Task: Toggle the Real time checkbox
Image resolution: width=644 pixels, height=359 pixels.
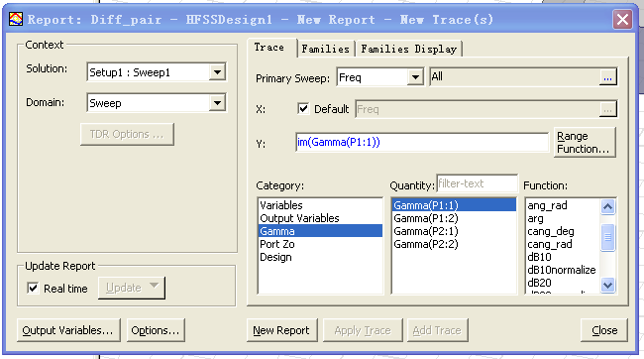Action: coord(33,288)
